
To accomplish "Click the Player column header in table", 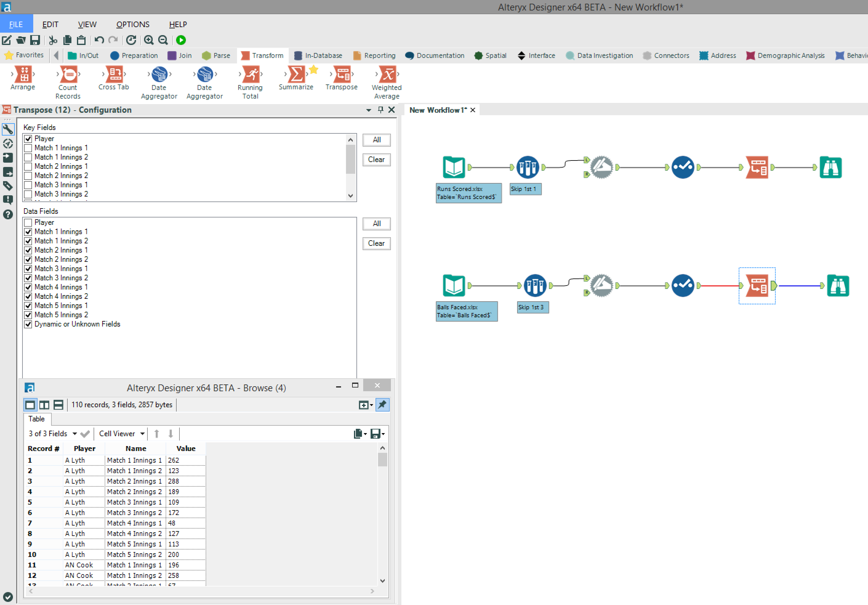I will (x=84, y=449).
